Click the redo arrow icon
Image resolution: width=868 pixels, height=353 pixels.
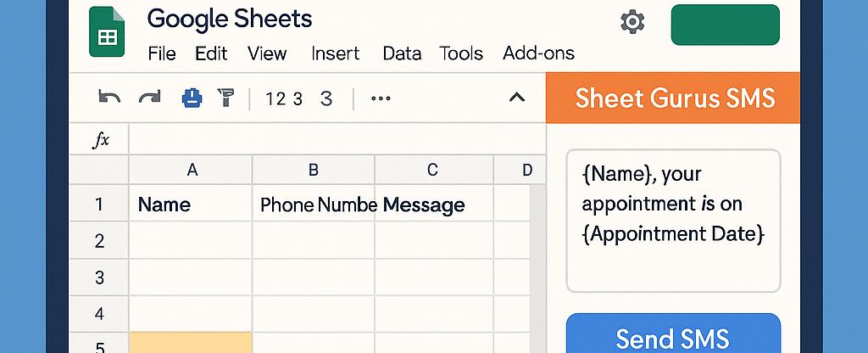(x=149, y=98)
